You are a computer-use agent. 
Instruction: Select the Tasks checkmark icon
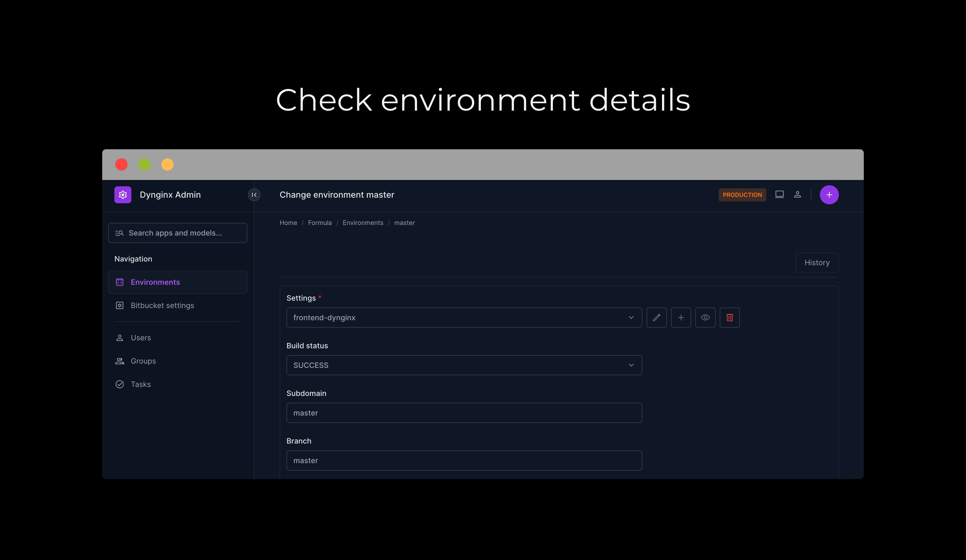click(119, 384)
